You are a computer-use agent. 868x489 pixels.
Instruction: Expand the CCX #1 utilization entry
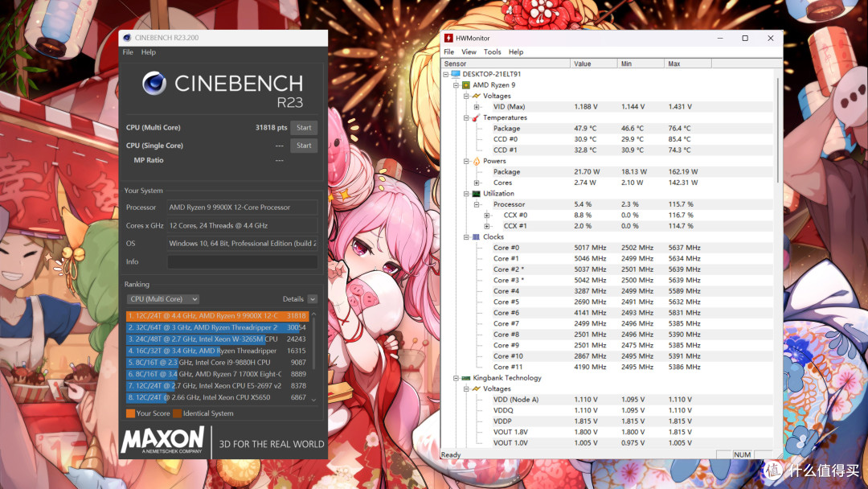(486, 226)
